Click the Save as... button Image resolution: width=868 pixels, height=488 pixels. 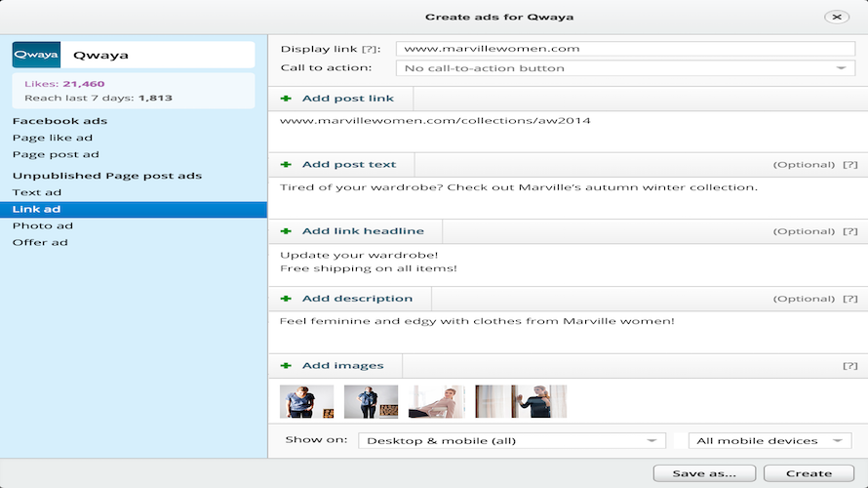704,473
